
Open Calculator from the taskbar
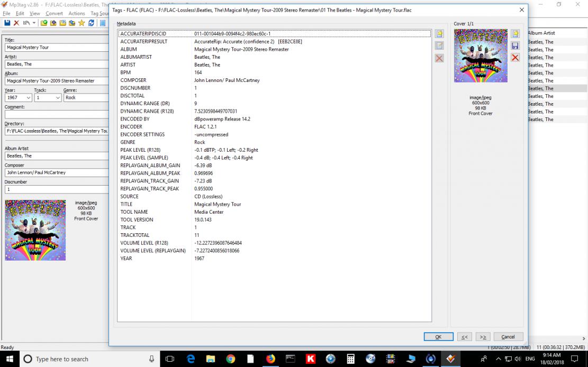pyautogui.click(x=350, y=359)
